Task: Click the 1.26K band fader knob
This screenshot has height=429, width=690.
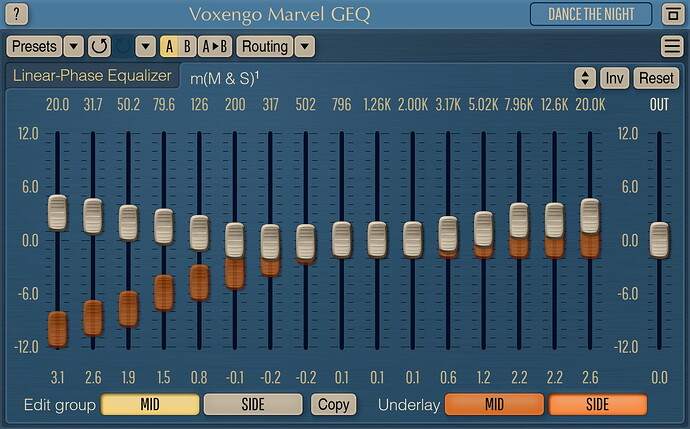Action: click(x=377, y=239)
